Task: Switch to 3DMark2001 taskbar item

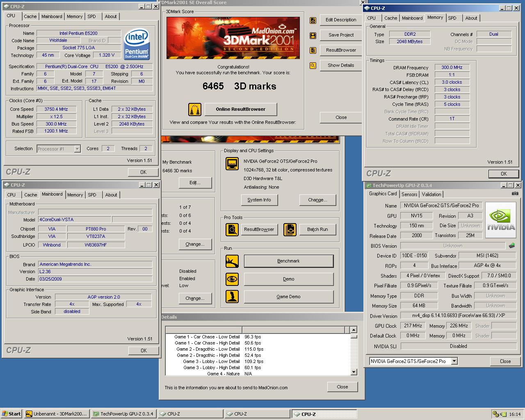Action: point(56,414)
